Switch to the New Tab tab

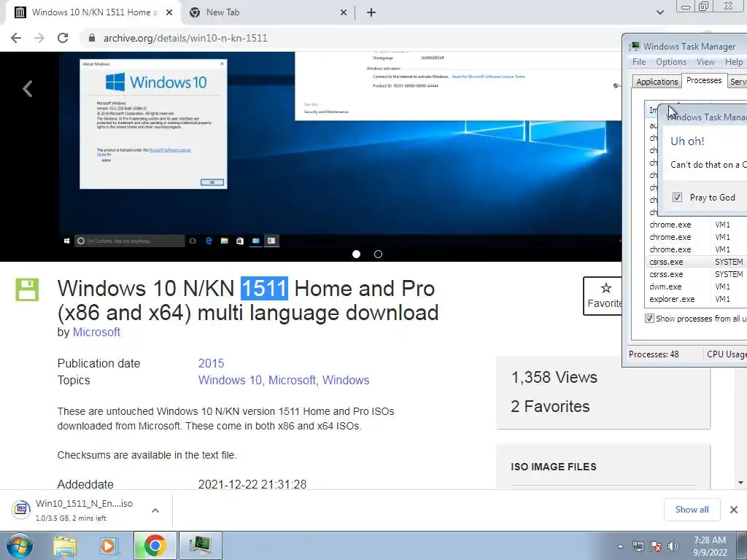pyautogui.click(x=267, y=13)
